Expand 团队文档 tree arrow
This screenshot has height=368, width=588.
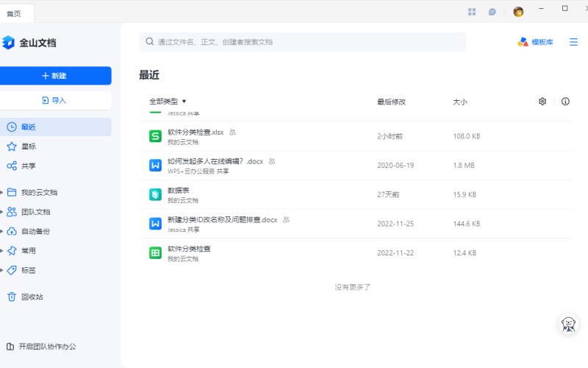[x=1, y=212]
